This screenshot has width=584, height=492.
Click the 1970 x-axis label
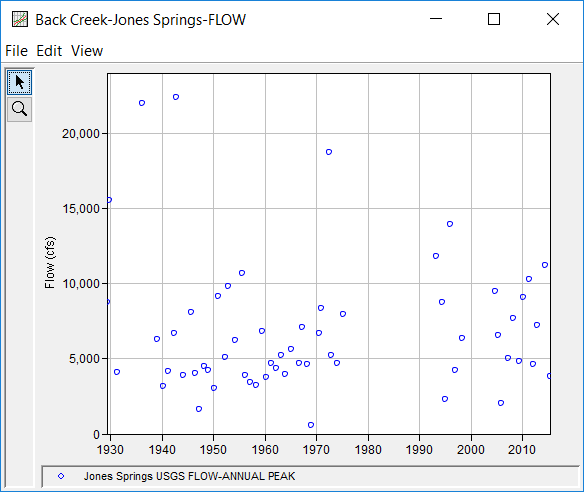(317, 450)
